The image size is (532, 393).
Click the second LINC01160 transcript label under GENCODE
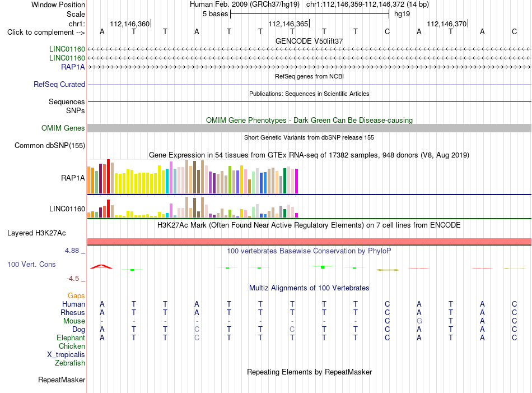67,58
